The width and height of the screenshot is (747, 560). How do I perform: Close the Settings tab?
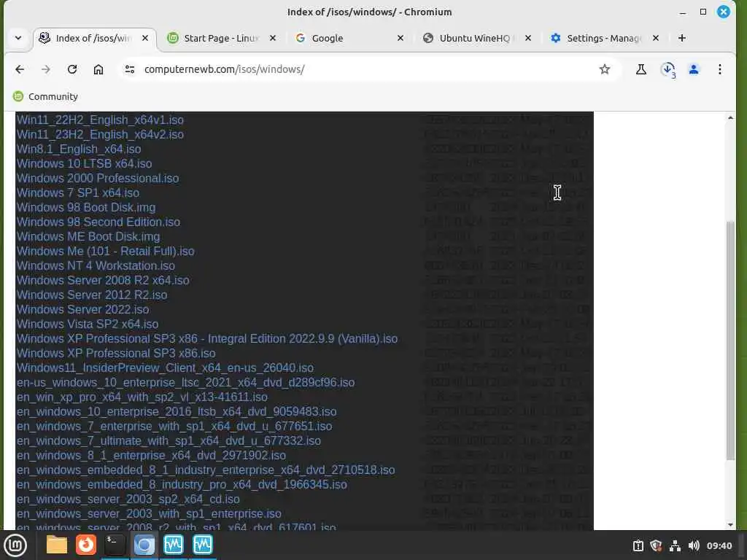point(656,38)
